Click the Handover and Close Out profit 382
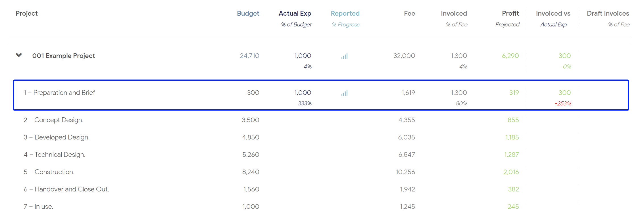This screenshot has height=219, width=644. click(513, 189)
